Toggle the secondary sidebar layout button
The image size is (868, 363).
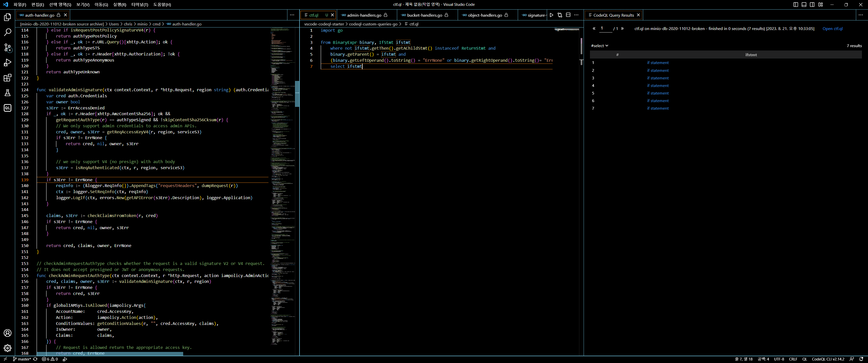(812, 4)
